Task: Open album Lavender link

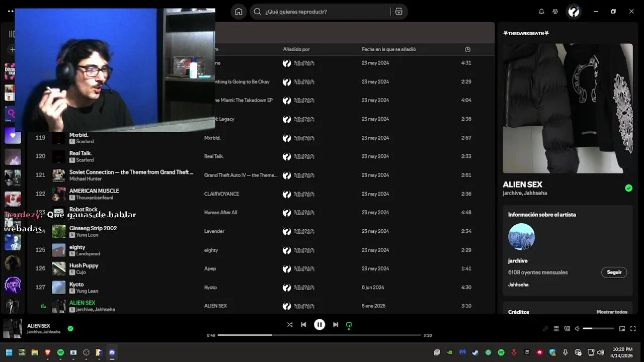Action: (214, 231)
